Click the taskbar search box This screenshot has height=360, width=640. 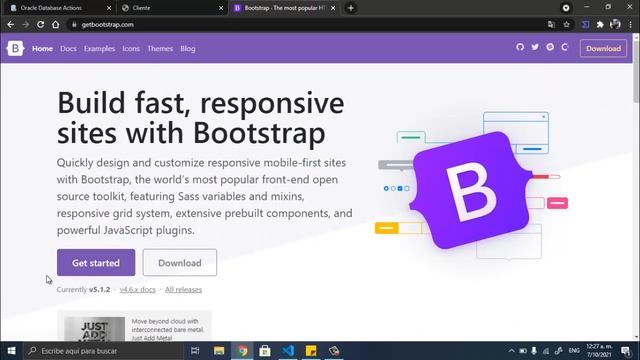[x=103, y=351]
